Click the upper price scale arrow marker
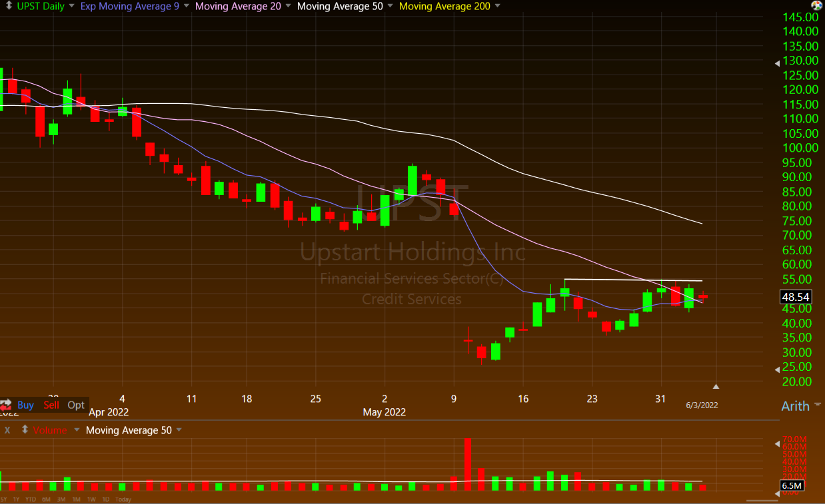 (777, 64)
